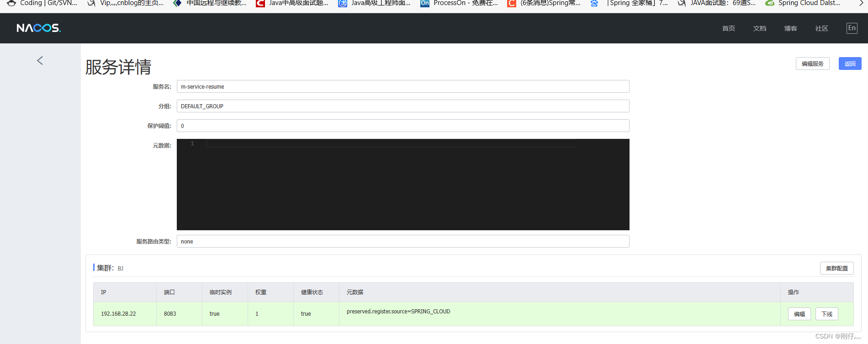Click the Nacos logo
Screen dimensions: 868x344
point(39,28)
